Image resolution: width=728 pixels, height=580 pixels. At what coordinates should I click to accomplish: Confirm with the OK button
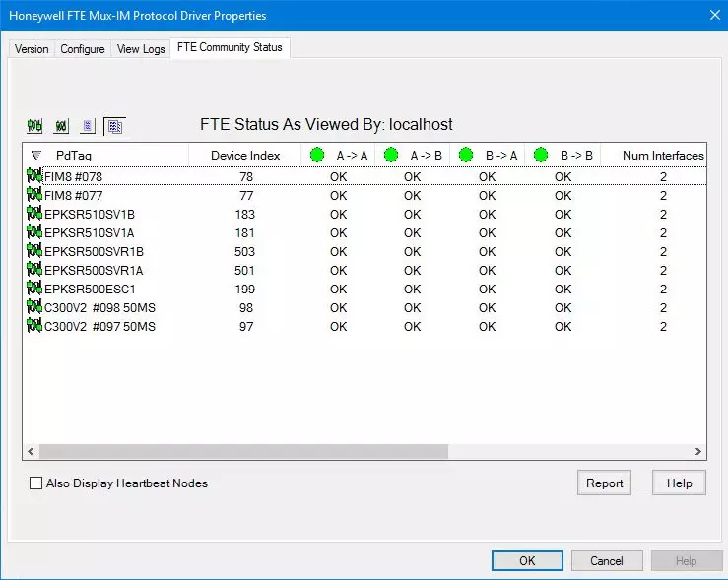[527, 561]
